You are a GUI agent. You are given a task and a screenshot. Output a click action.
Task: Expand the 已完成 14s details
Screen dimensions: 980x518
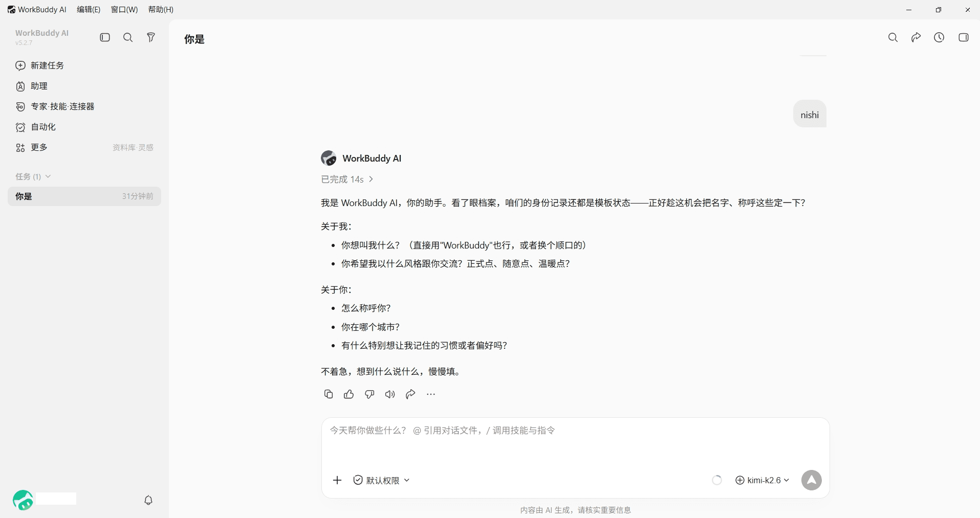pos(347,179)
